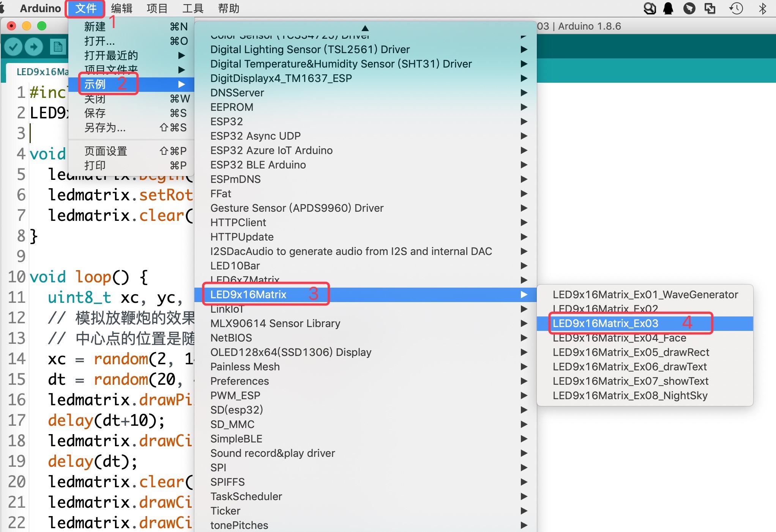
Task: Click the overlapping squares menu bar icon
Action: (x=710, y=8)
